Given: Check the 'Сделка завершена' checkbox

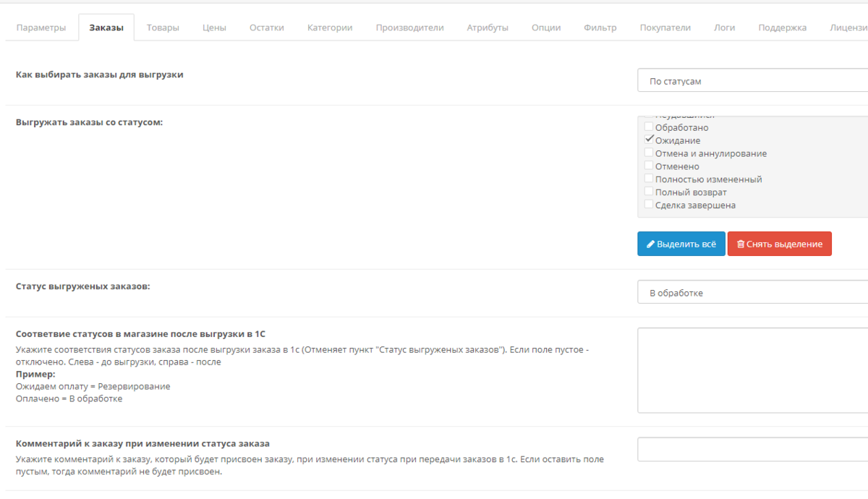Looking at the screenshot, I should [x=649, y=205].
